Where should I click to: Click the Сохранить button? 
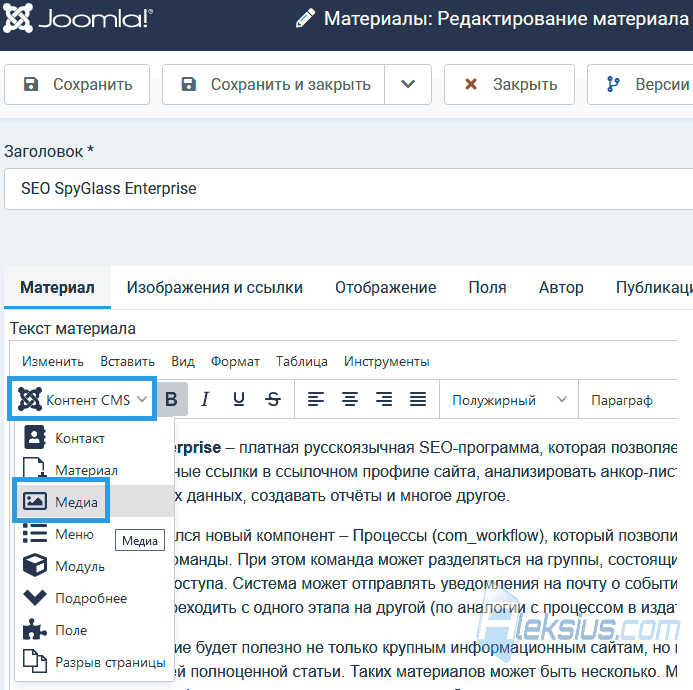click(x=77, y=84)
